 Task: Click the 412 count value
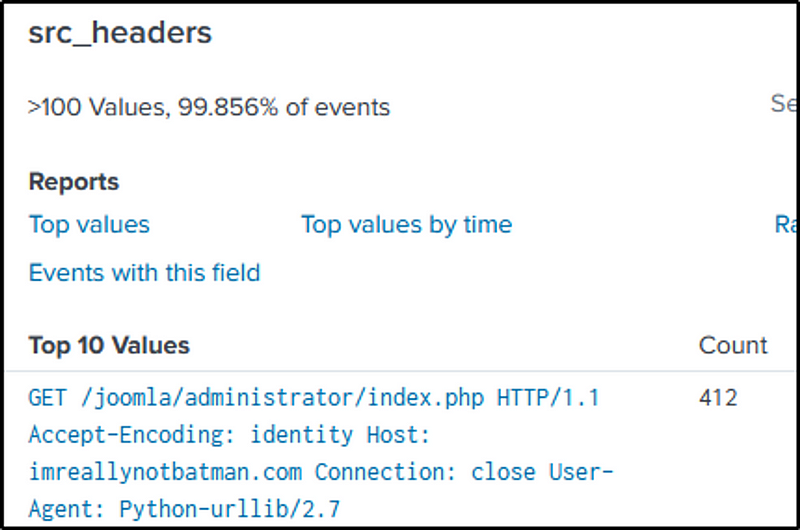pyautogui.click(x=718, y=398)
